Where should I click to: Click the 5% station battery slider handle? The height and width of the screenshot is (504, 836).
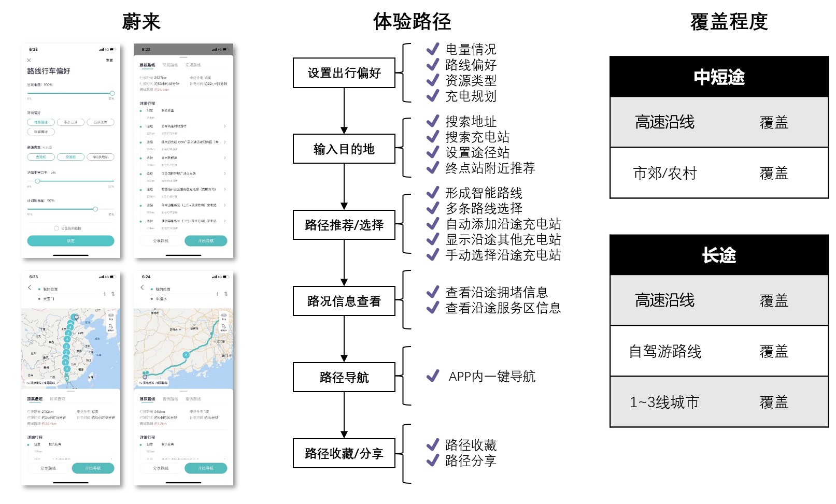point(37,181)
